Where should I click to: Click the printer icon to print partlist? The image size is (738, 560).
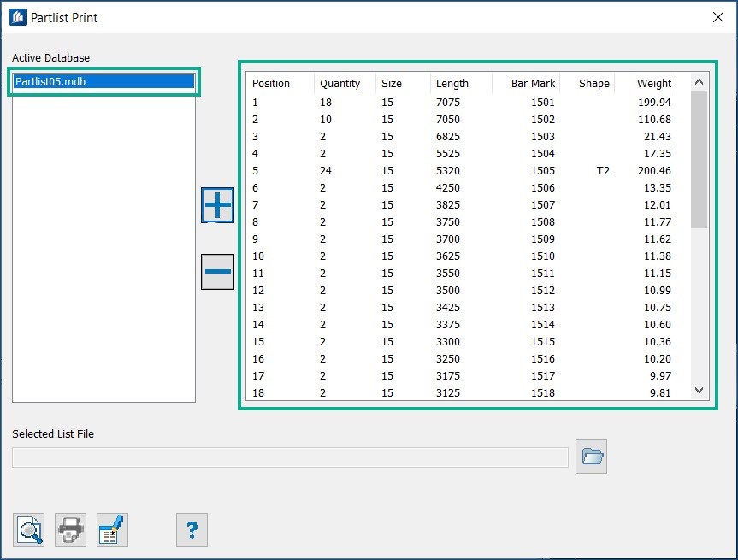pyautogui.click(x=70, y=530)
